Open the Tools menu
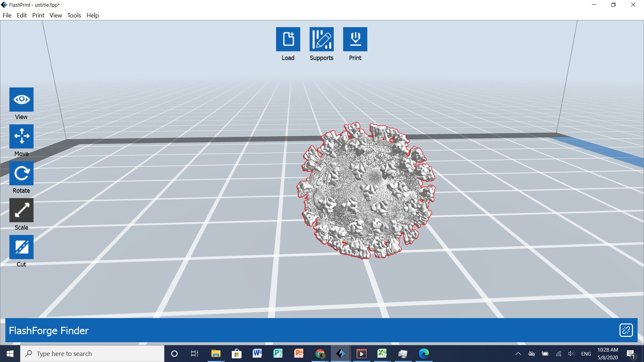Image resolution: width=644 pixels, height=362 pixels. click(x=74, y=15)
